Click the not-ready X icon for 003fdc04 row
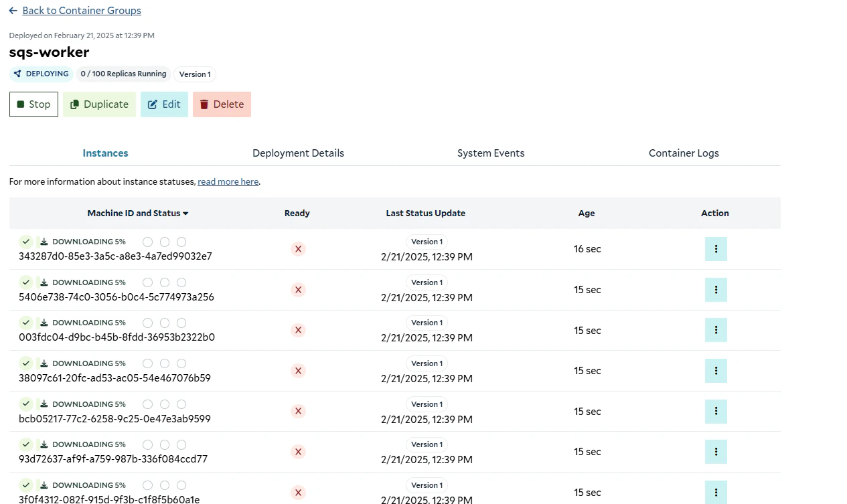This screenshot has height=504, width=847. (x=298, y=330)
